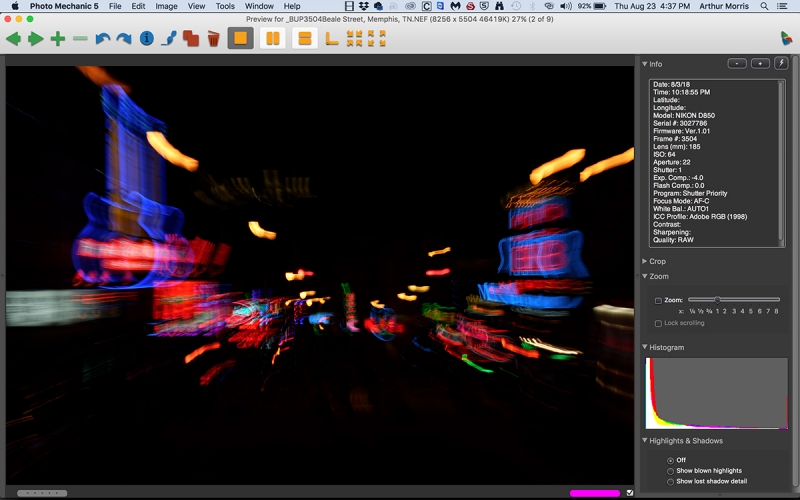This screenshot has width=800, height=500.
Task: Click the blue brush edit icon
Action: pos(169,38)
